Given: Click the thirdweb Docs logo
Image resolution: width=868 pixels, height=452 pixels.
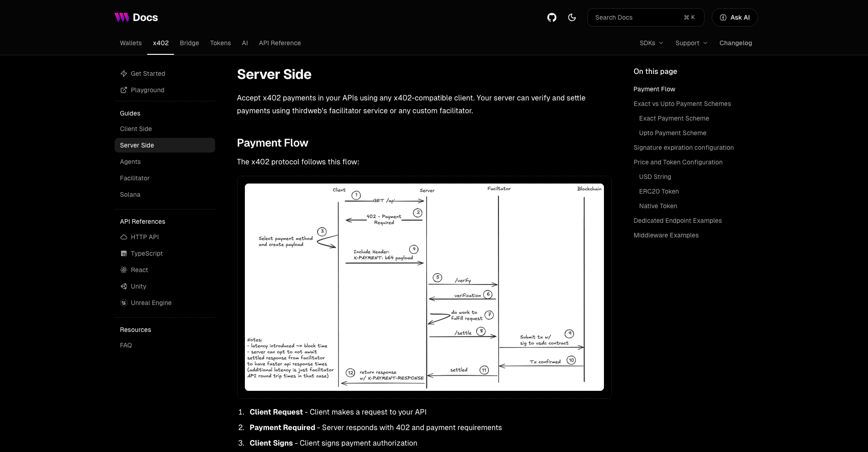Looking at the screenshot, I should (x=136, y=17).
